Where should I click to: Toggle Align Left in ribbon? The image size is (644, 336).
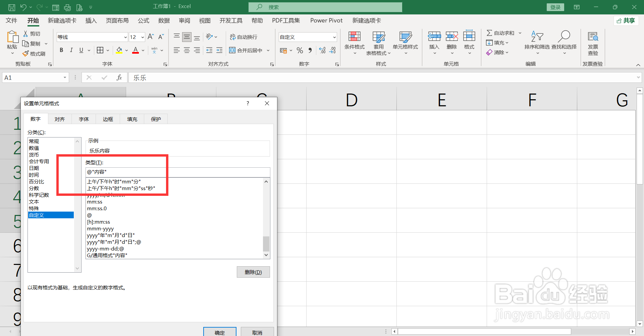coord(177,50)
